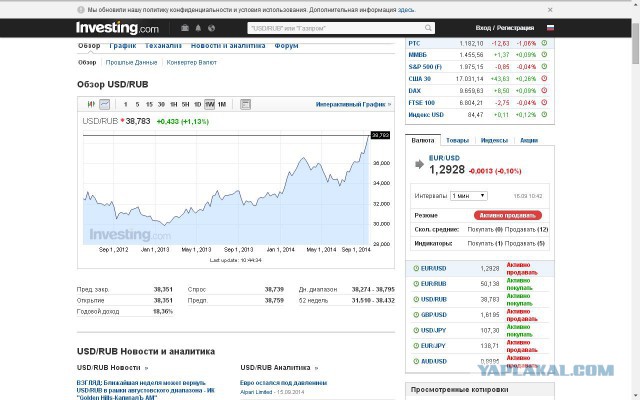The width and height of the screenshot is (640, 400).
Task: Open the ММВБ index row
Action: 480,55
